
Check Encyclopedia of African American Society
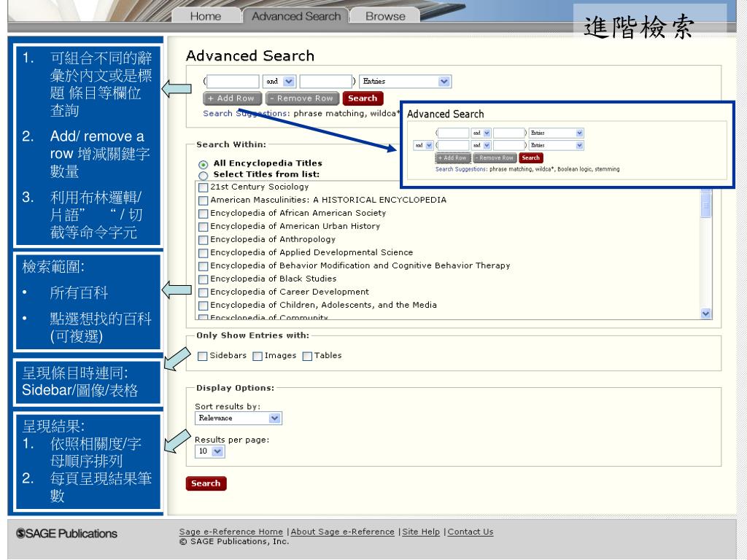[x=204, y=214]
